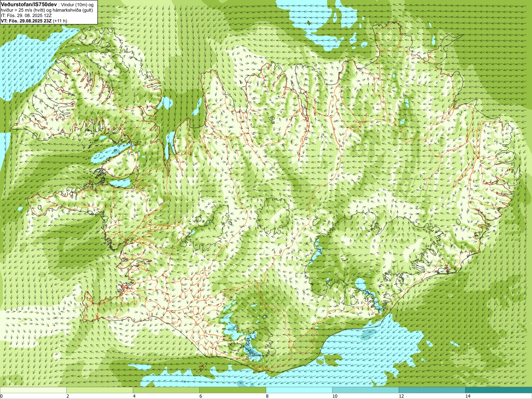
Task: Click the legend value '12'
Action: pyautogui.click(x=401, y=396)
